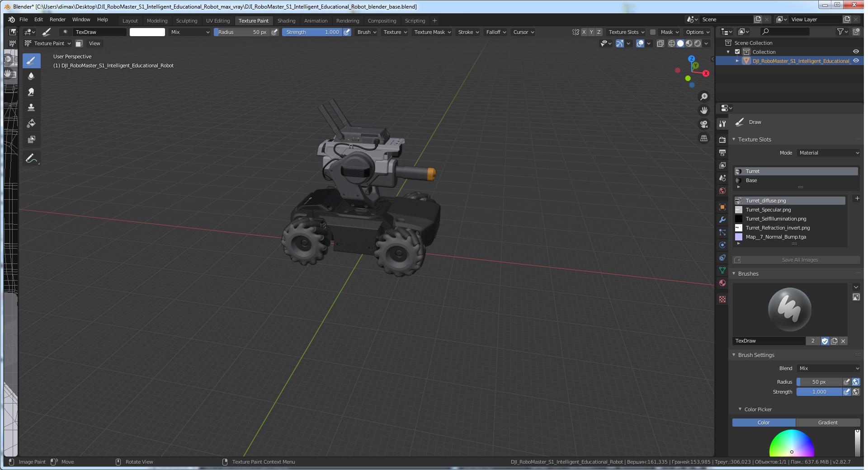Open the Physics properties tab
This screenshot has height=470, width=868.
(x=722, y=245)
